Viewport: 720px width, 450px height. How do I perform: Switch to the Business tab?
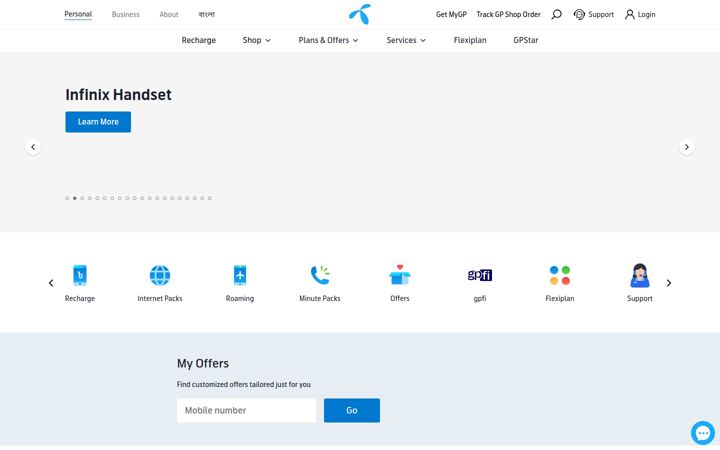(125, 14)
